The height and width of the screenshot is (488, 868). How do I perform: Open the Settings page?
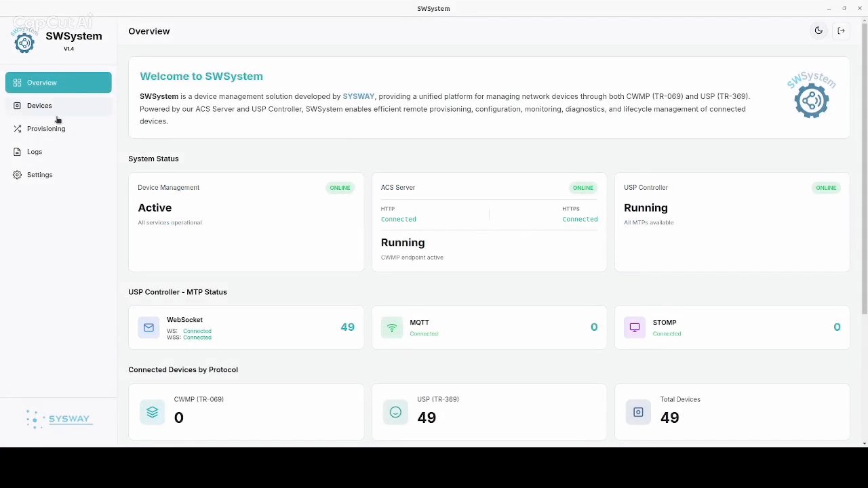point(58,175)
